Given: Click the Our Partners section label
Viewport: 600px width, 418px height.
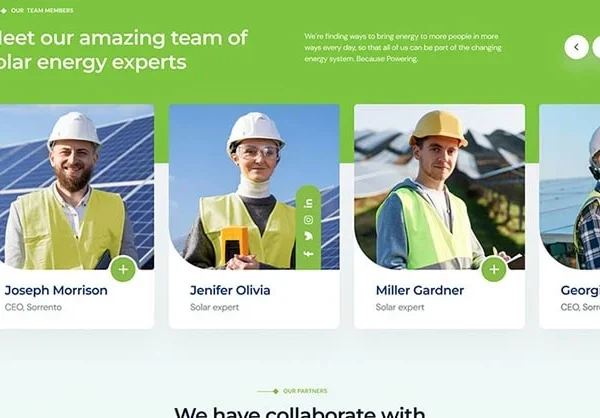Looking at the screenshot, I should (305, 391).
